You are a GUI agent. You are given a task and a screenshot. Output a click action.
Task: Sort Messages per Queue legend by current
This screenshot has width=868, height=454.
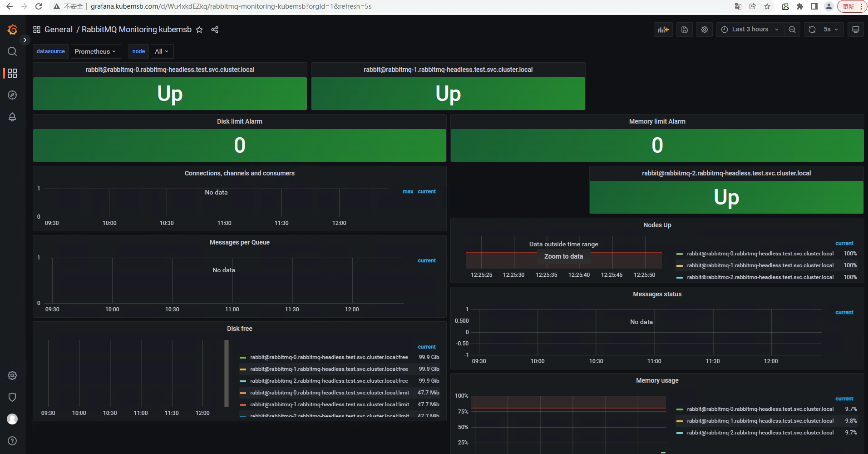point(427,260)
